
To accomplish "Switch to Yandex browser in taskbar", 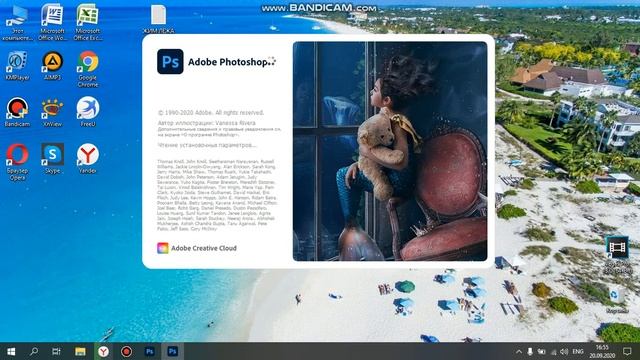I will 103,351.
